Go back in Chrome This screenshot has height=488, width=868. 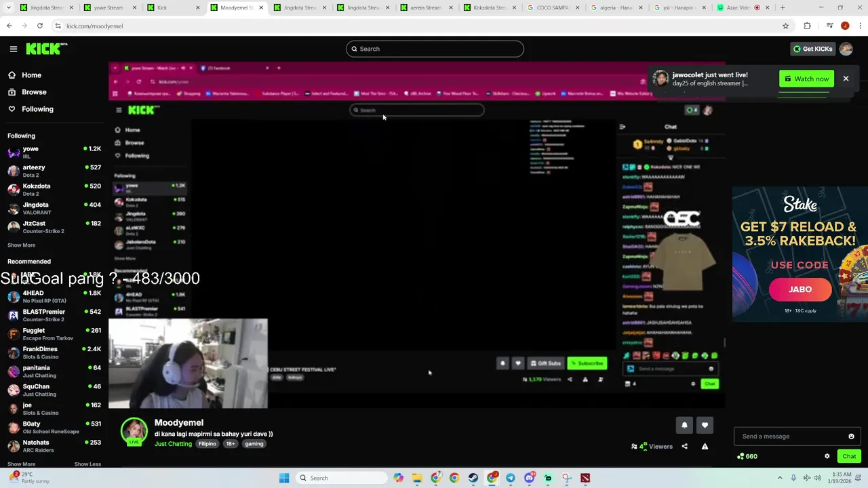pos(9,26)
